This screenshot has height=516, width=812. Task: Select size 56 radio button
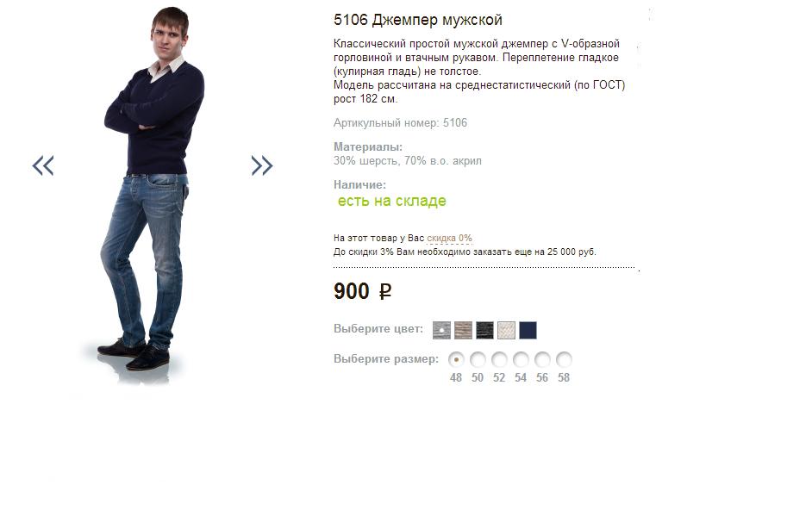pos(542,359)
